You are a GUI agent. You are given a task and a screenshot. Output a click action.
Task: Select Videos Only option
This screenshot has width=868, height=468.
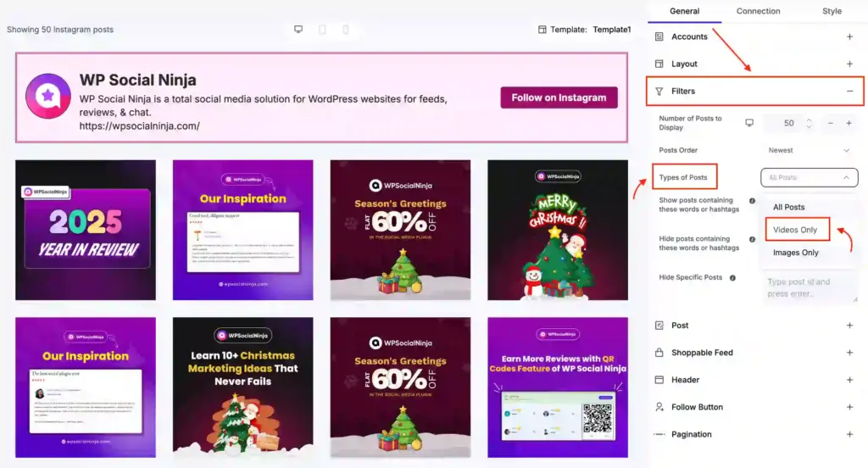795,230
